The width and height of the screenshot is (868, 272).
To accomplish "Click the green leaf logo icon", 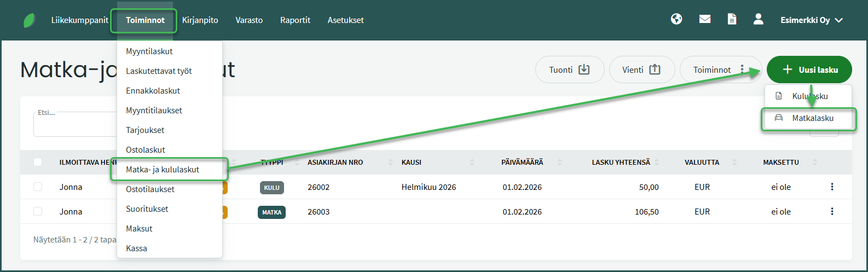I will pos(30,21).
